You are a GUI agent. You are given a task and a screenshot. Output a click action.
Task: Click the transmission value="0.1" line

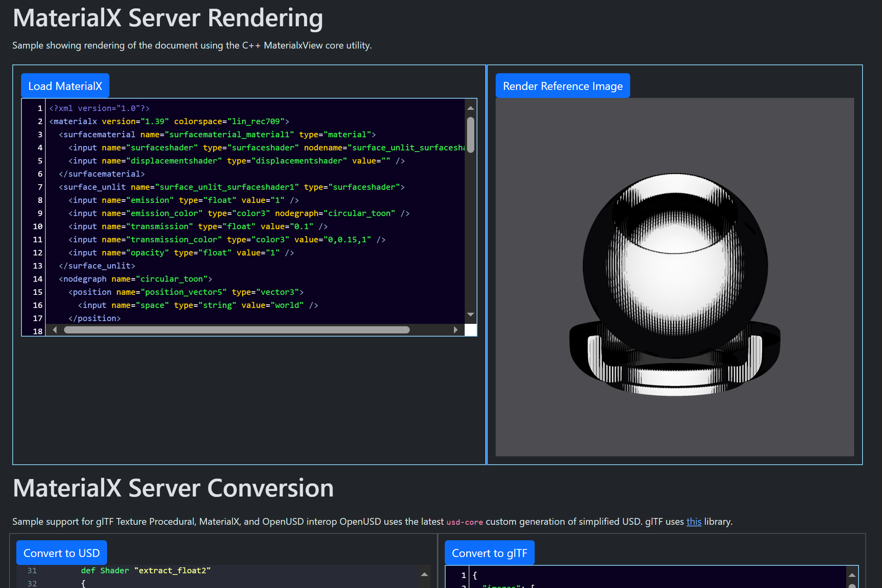(x=198, y=226)
